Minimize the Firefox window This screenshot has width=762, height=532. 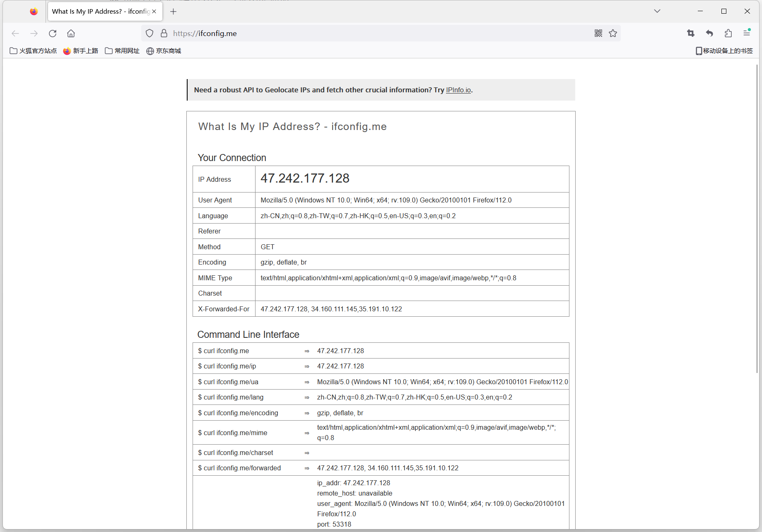pyautogui.click(x=700, y=11)
